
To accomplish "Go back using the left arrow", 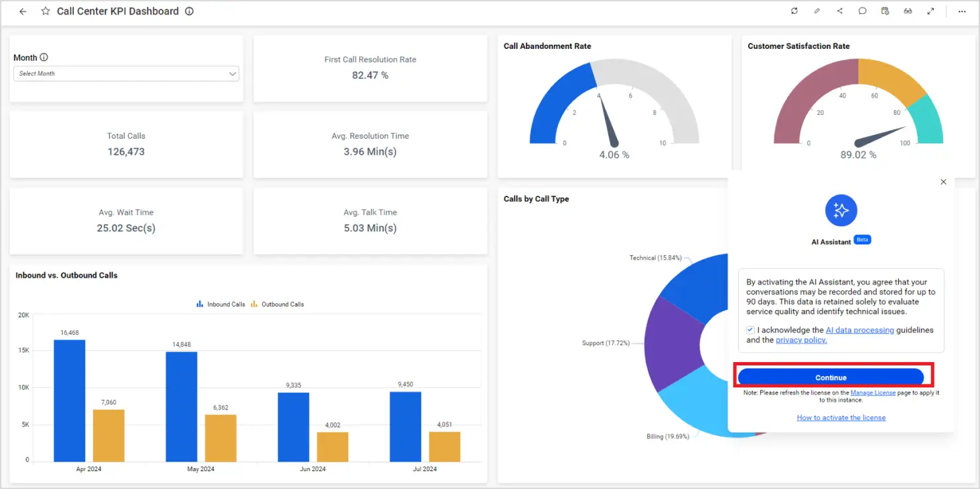I will click(23, 11).
